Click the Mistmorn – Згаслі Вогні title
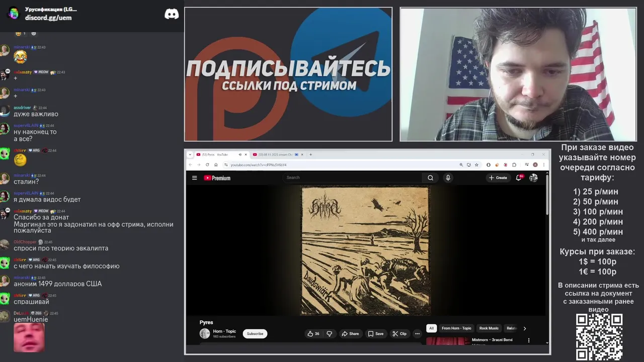The height and width of the screenshot is (362, 644). (492, 340)
